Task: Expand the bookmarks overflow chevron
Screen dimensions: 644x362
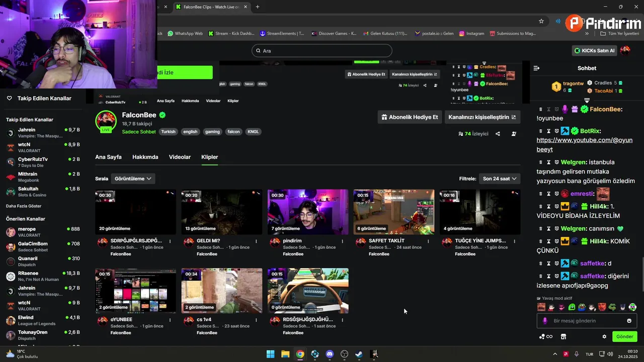Action: (x=587, y=34)
